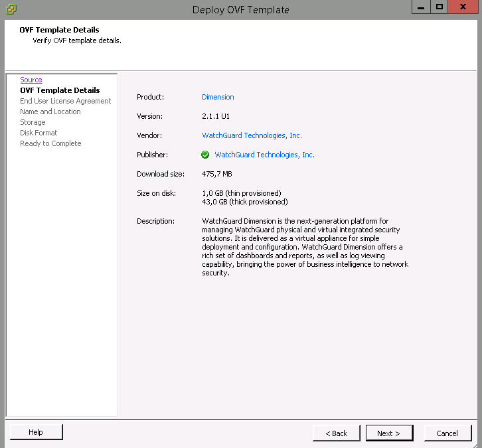
Task: Click the green verified publisher checkmark icon
Action: pos(205,155)
